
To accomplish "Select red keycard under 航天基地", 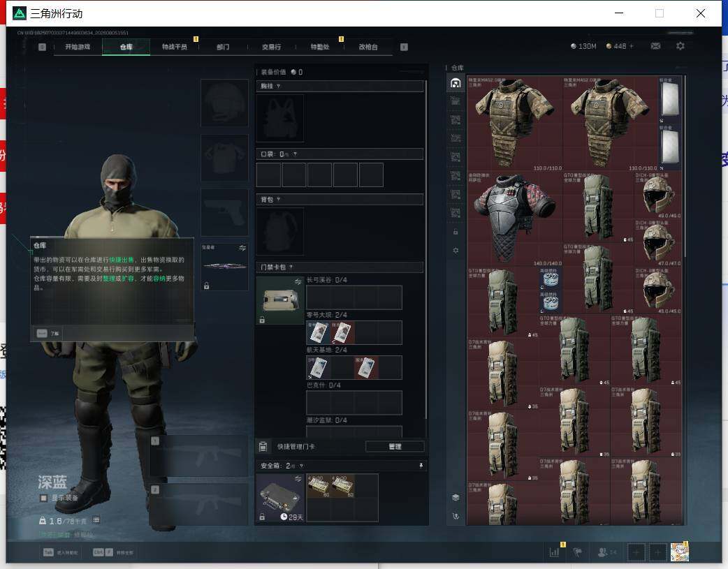I will pos(366,367).
